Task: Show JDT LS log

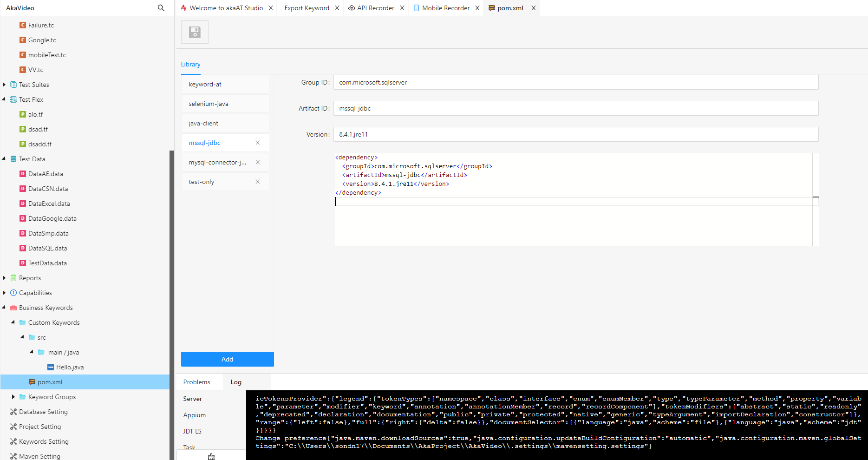Action: (x=192, y=431)
